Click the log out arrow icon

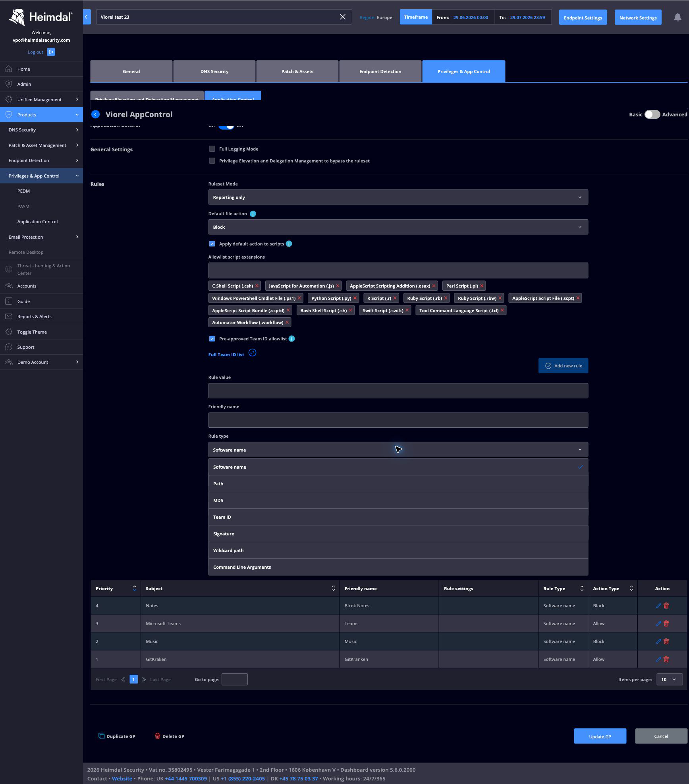(x=51, y=52)
